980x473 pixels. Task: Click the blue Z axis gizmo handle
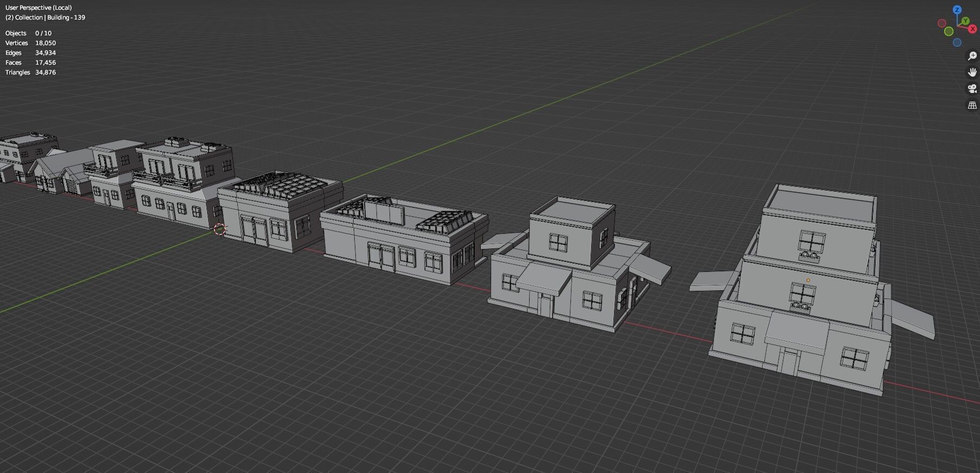(957, 10)
